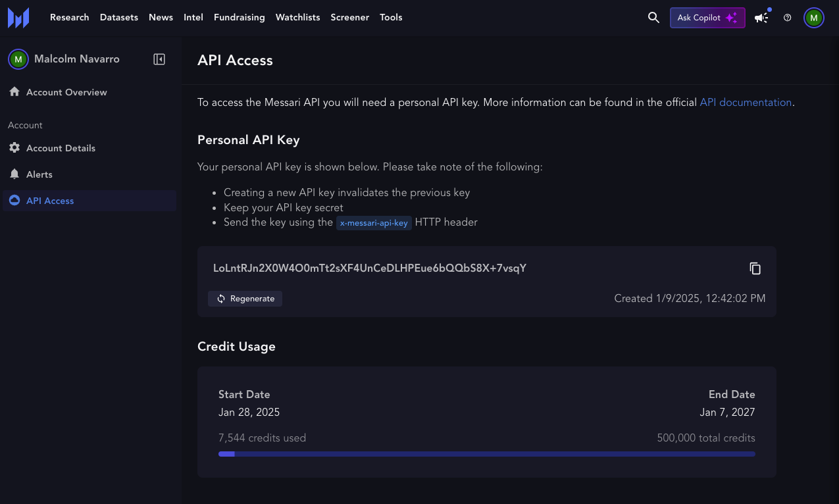The image size is (839, 504).
Task: Click the Personal API Key heading
Action: coord(249,140)
